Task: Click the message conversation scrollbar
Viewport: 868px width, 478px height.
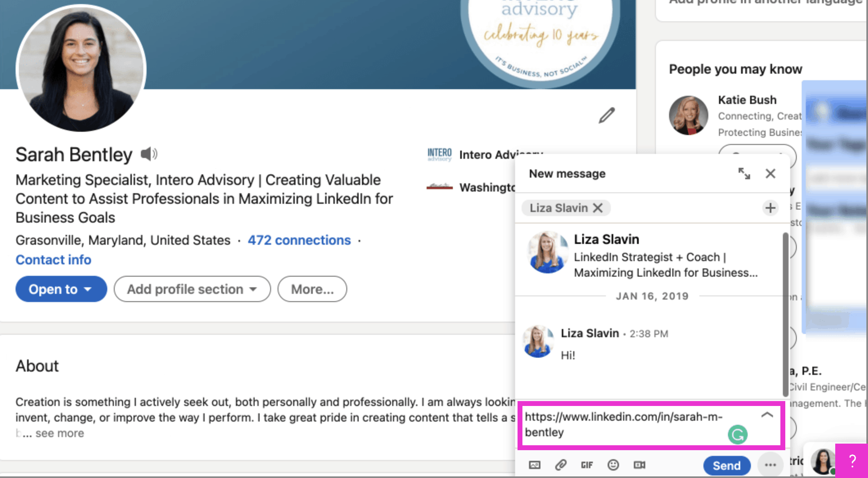Action: pyautogui.click(x=785, y=314)
